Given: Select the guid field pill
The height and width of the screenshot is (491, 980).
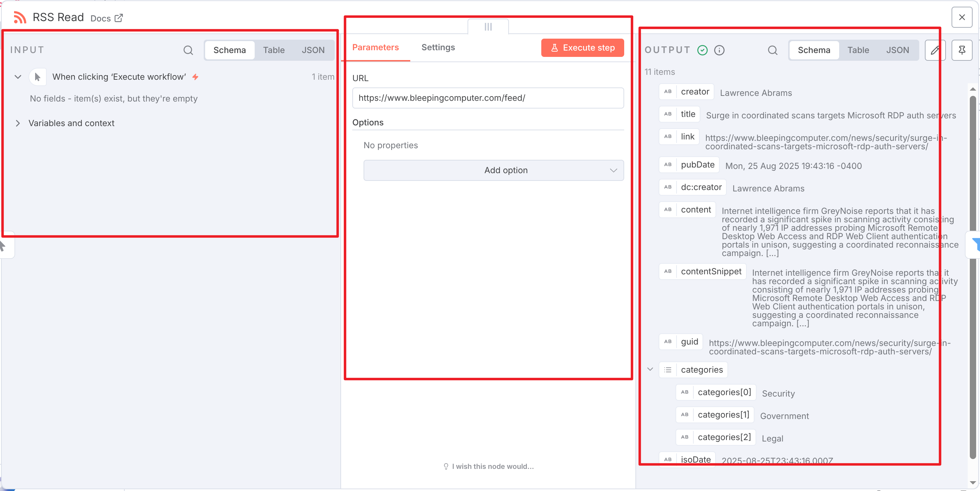Looking at the screenshot, I should [681, 341].
